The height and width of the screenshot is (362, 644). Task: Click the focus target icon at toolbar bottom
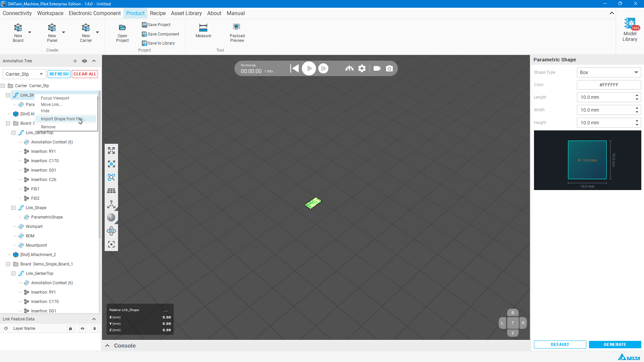point(111,244)
